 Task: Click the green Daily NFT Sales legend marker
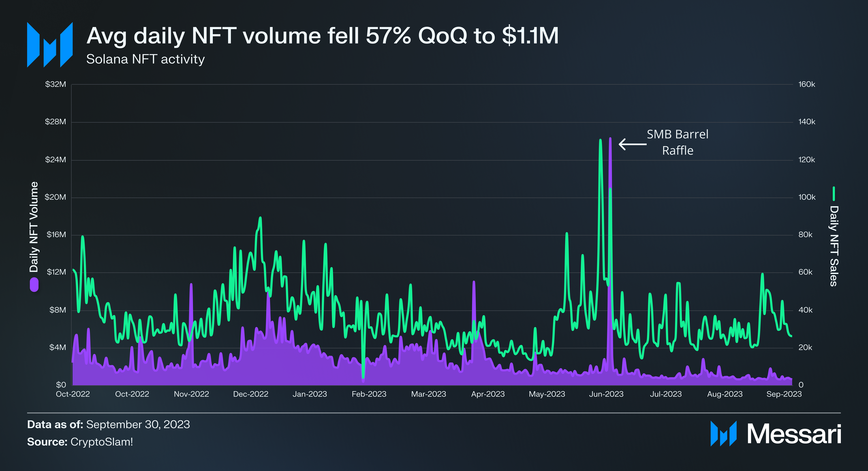click(x=834, y=194)
